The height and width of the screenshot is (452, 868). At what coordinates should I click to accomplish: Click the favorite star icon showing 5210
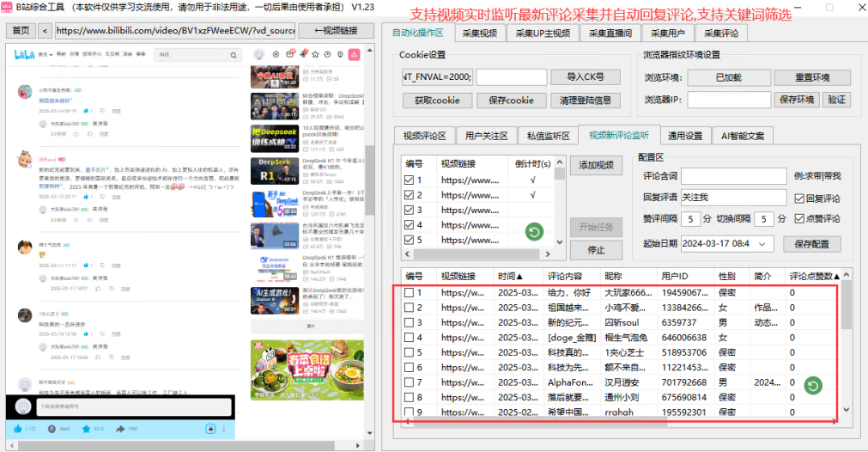(86, 429)
